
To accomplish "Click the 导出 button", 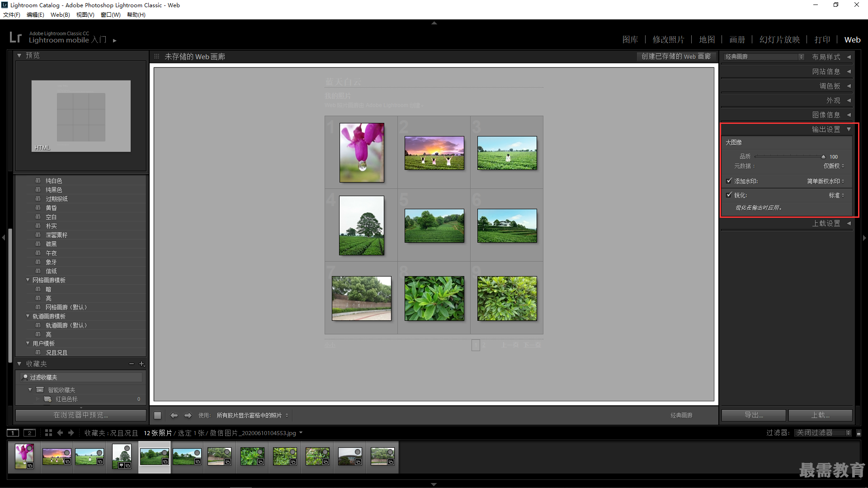I will pos(754,415).
